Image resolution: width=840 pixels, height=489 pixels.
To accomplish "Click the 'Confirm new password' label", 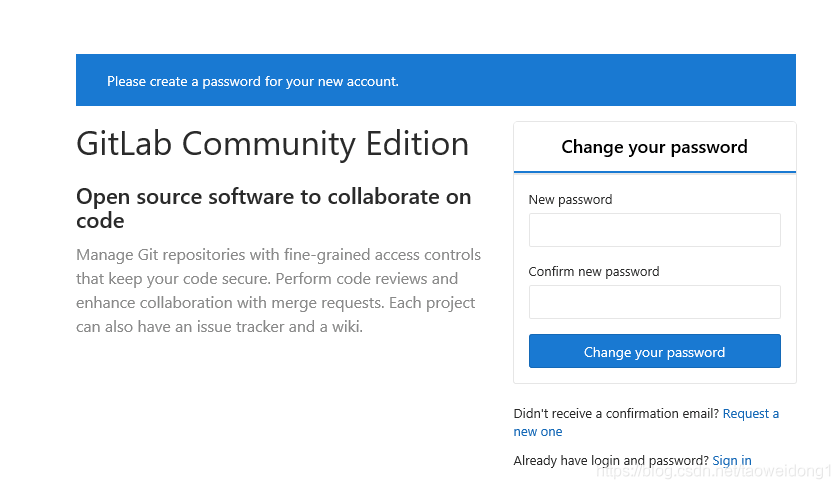I will pos(594,272).
